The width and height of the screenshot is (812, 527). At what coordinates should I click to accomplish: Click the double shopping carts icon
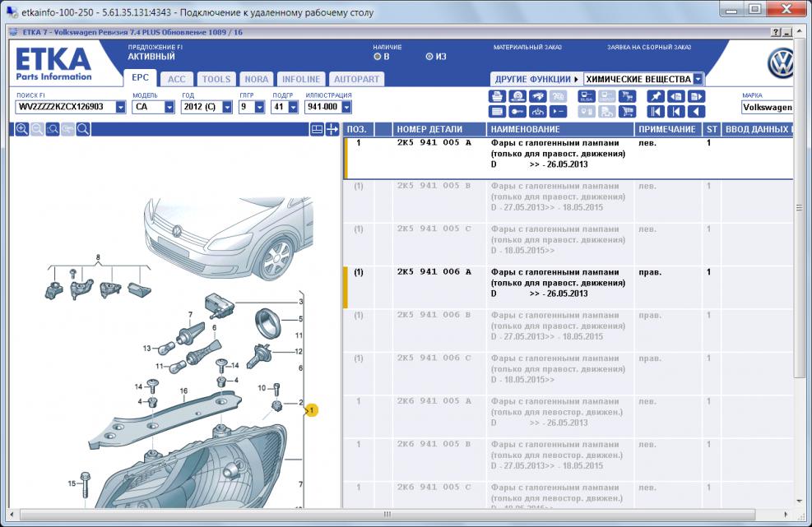(x=628, y=96)
